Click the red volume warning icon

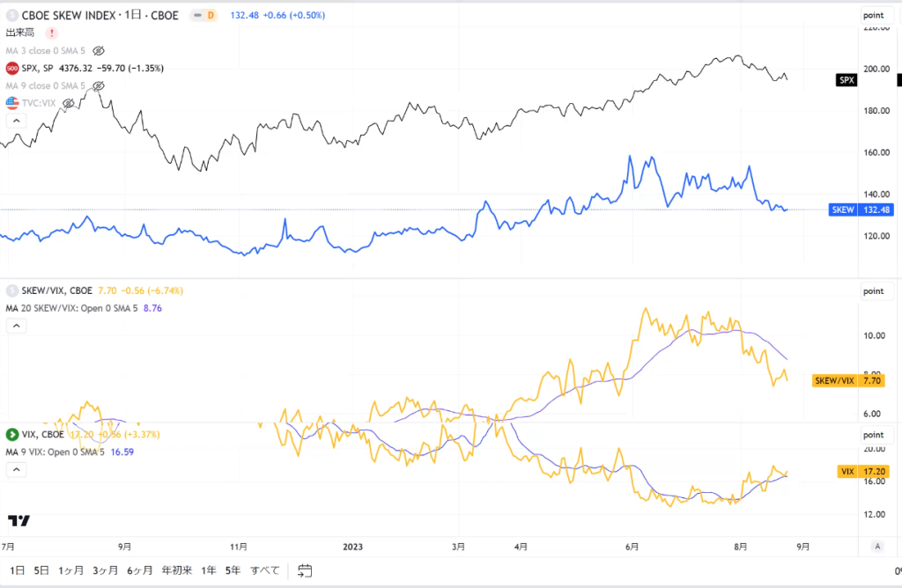pos(51,33)
